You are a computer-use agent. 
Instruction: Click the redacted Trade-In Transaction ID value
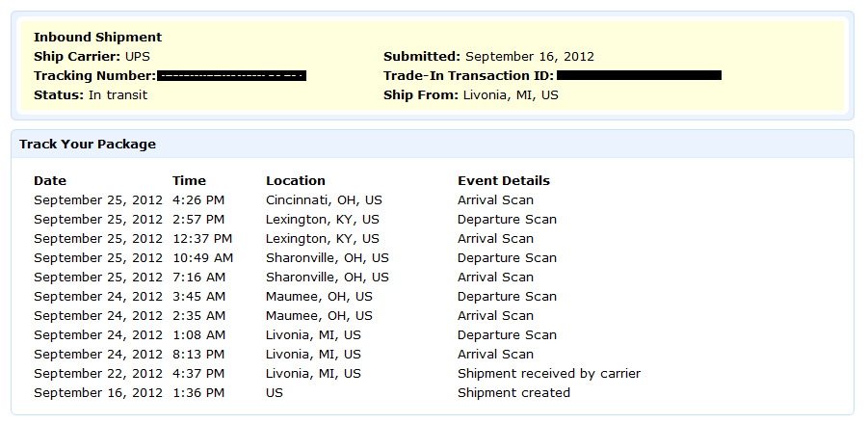tap(639, 75)
